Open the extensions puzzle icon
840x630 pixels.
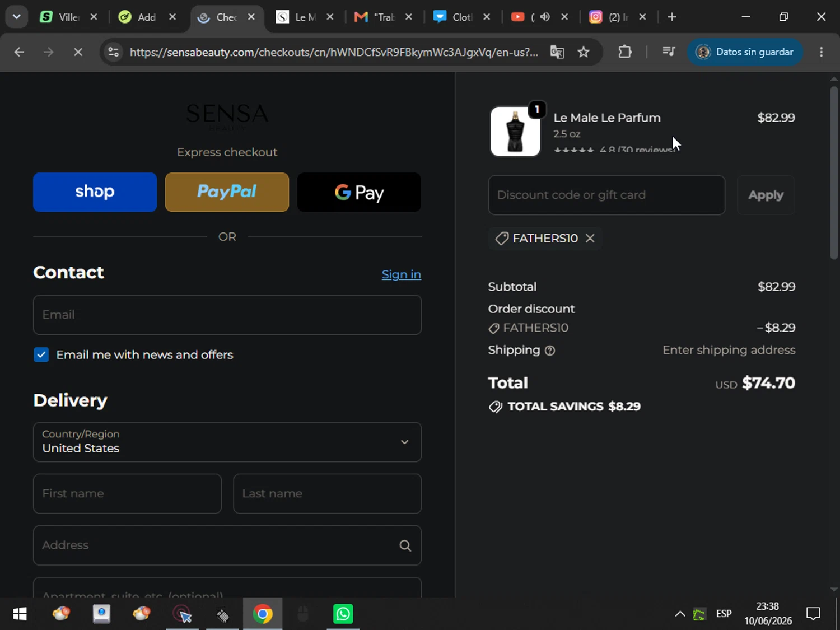click(625, 52)
